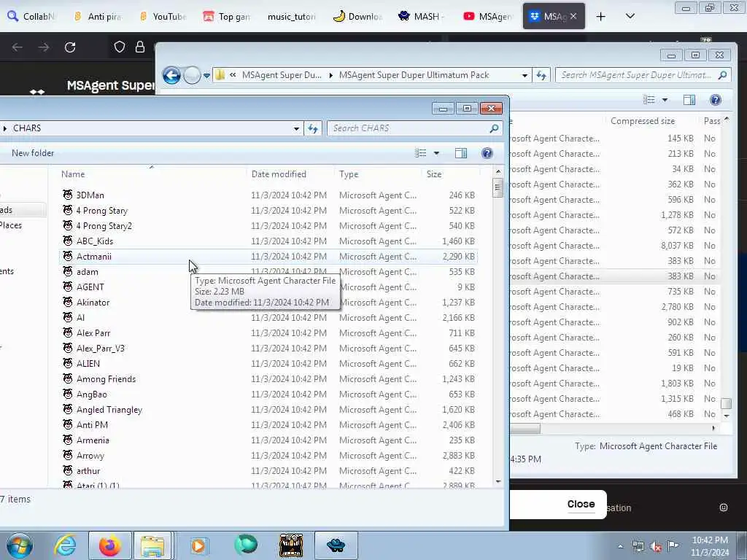747x560 pixels.
Task: Click the refresh icon beside CHARS address bar
Action: pyautogui.click(x=313, y=128)
